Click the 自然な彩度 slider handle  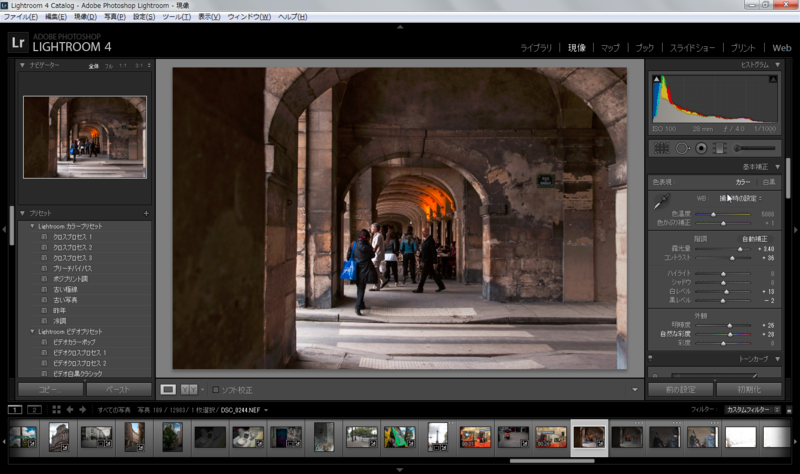click(x=730, y=335)
